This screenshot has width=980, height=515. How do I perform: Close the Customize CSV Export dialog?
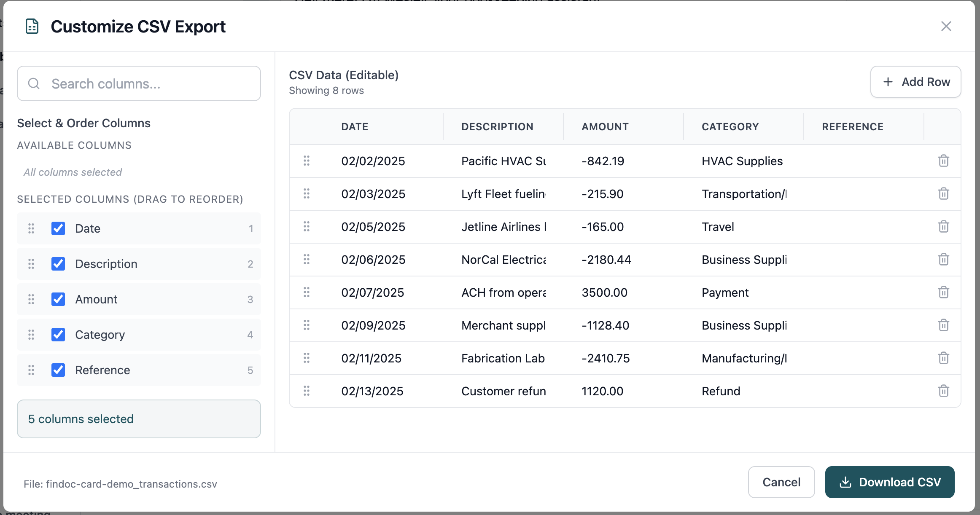click(x=946, y=26)
